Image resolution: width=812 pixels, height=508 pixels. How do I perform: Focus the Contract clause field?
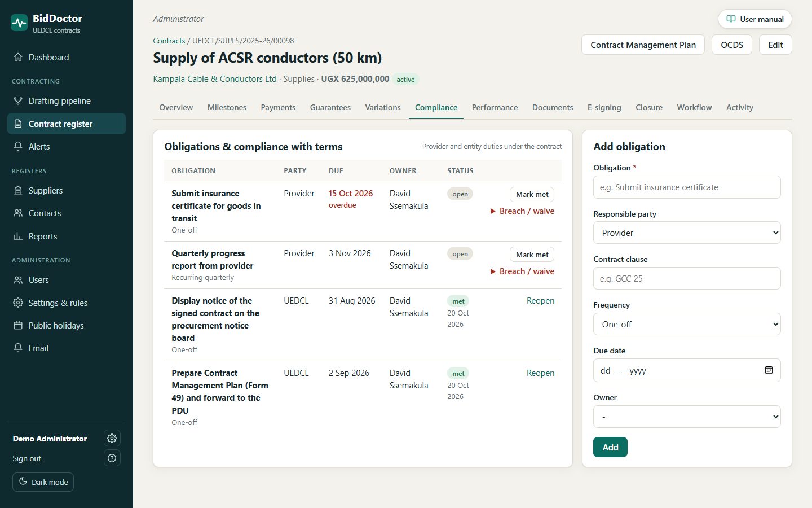click(x=687, y=278)
